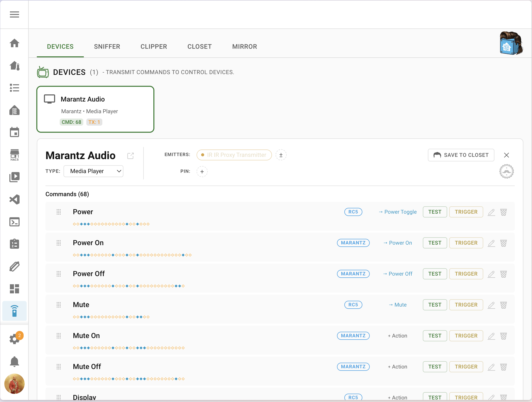Open the terminal sidebar icon
This screenshot has height=402, width=532.
click(14, 222)
